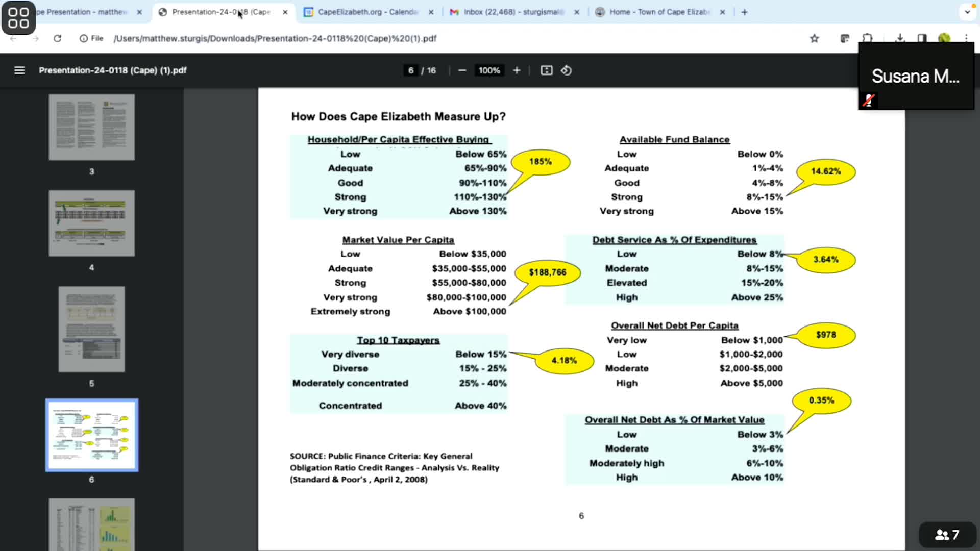Image resolution: width=980 pixels, height=551 pixels.
Task: Click the $188,766 yellow callout
Action: pos(548,272)
